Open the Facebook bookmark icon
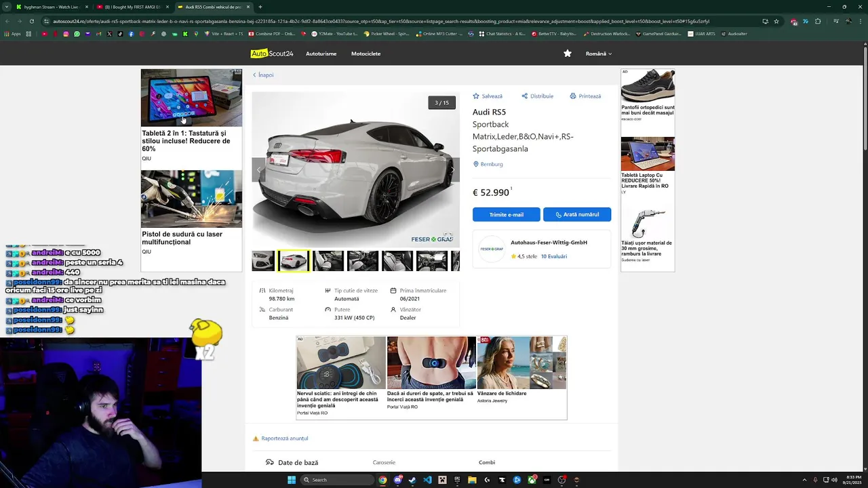868x488 pixels. [x=131, y=34]
